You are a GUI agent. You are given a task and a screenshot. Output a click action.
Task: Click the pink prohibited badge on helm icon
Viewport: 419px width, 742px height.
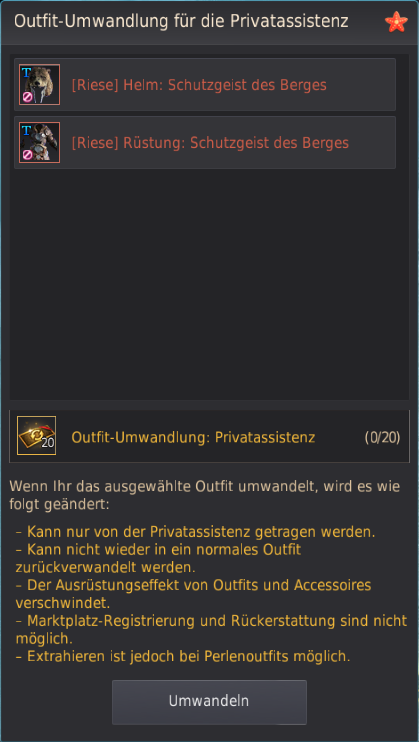(x=27, y=98)
